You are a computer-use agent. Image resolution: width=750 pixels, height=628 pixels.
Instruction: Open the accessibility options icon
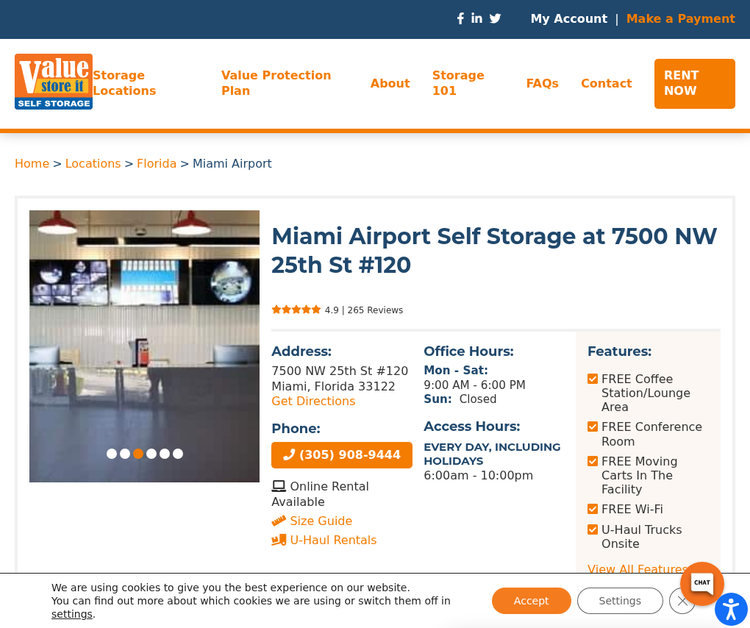tap(731, 609)
